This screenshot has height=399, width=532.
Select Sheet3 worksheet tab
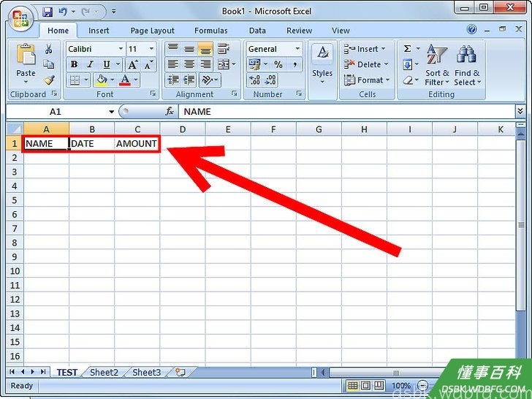pyautogui.click(x=147, y=372)
